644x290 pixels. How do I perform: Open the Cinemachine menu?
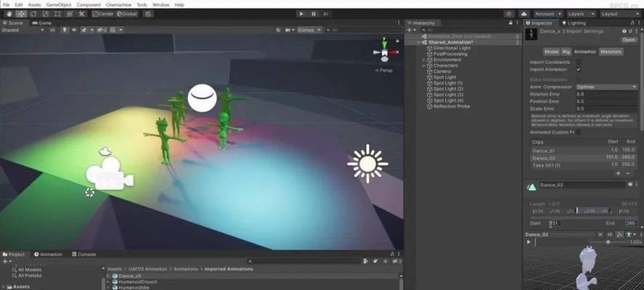pos(119,5)
